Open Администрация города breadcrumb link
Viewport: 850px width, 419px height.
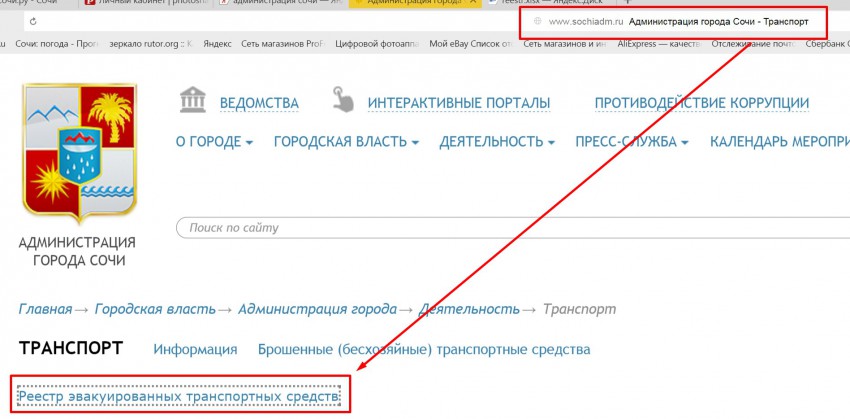[317, 309]
